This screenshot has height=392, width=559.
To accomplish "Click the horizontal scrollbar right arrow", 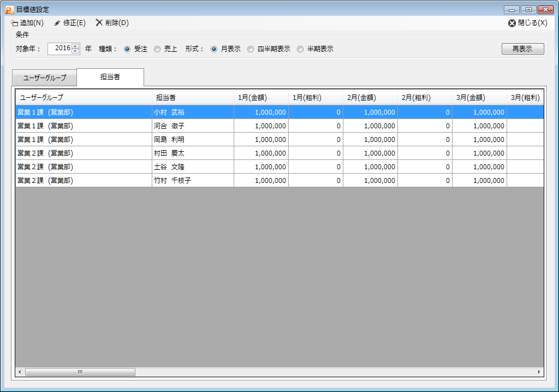I will [x=539, y=372].
